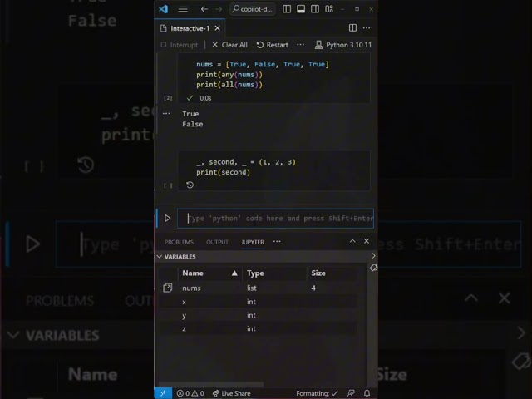Start Live Share from status bar
The height and width of the screenshot is (399, 532).
pyautogui.click(x=231, y=393)
